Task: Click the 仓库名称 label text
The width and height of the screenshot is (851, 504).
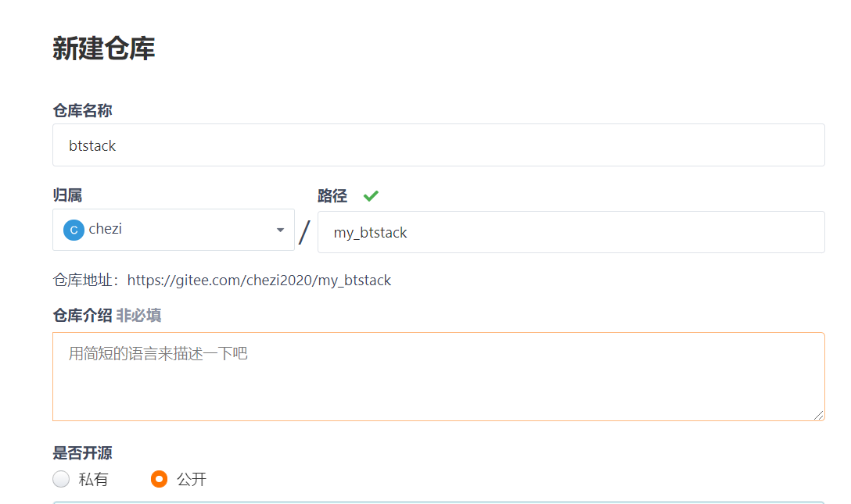Action: 82,110
